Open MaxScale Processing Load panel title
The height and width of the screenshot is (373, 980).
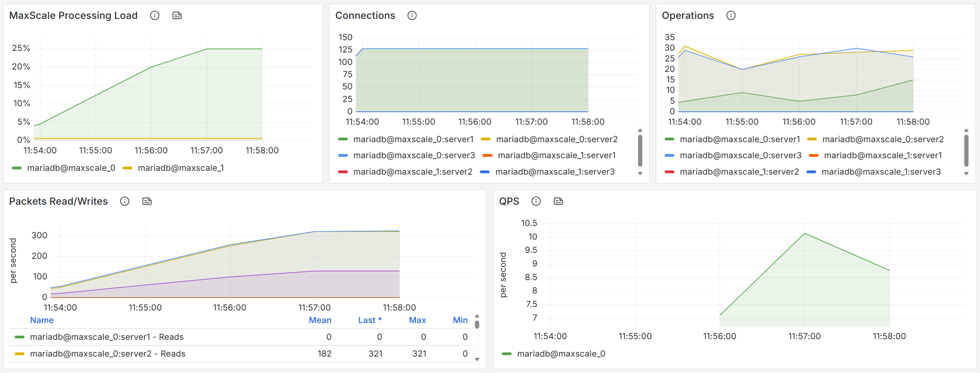tap(73, 16)
